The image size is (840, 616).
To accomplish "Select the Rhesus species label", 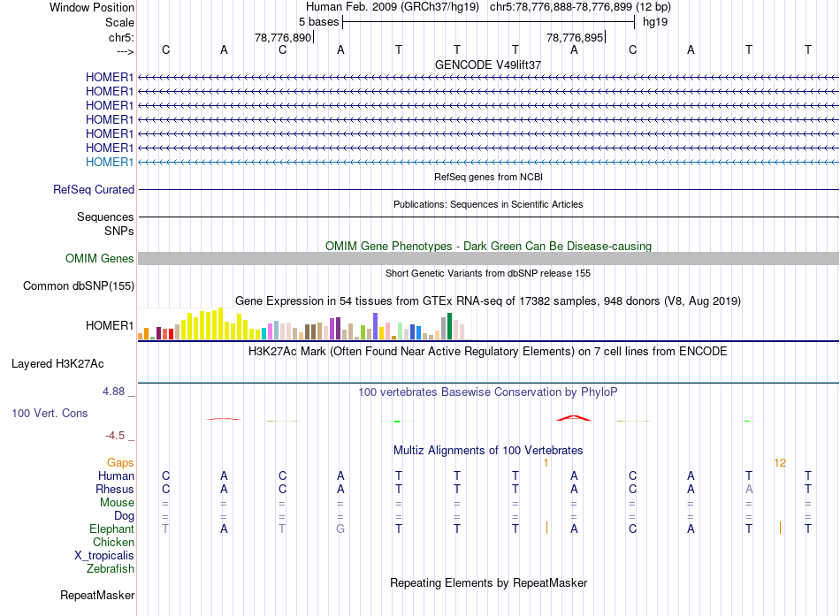I will pyautogui.click(x=115, y=490).
